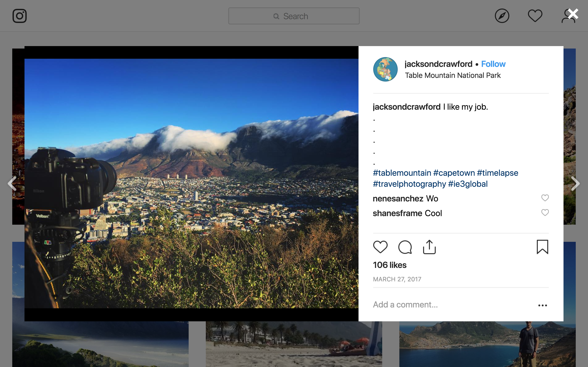Go to the previous post arrow

point(12,183)
